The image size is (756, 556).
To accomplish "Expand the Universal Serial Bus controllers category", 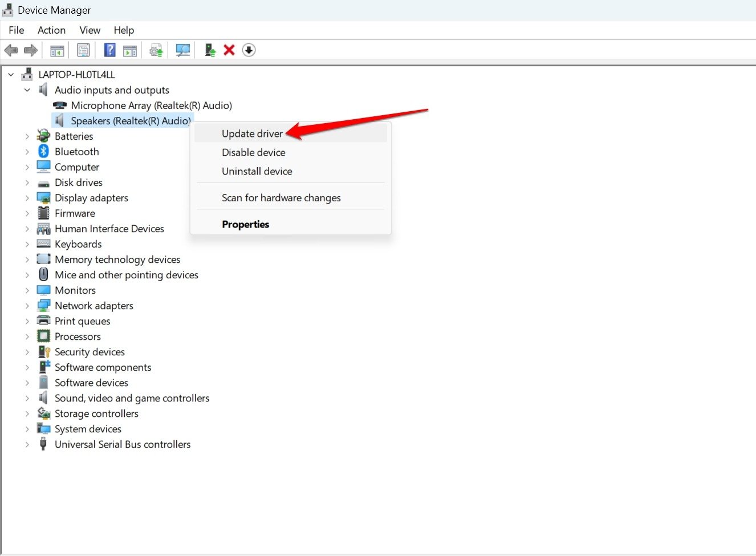I will [x=27, y=444].
